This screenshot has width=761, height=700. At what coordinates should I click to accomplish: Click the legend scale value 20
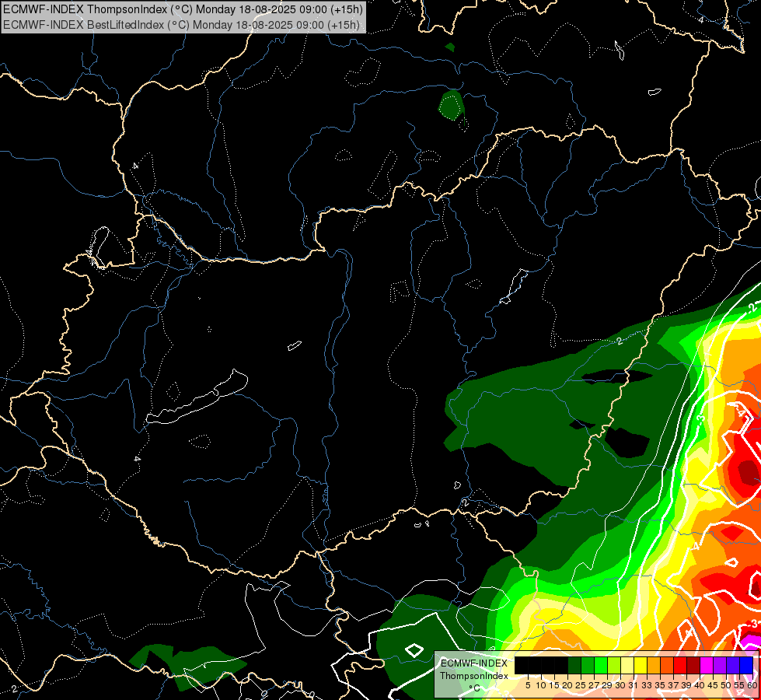(567, 685)
